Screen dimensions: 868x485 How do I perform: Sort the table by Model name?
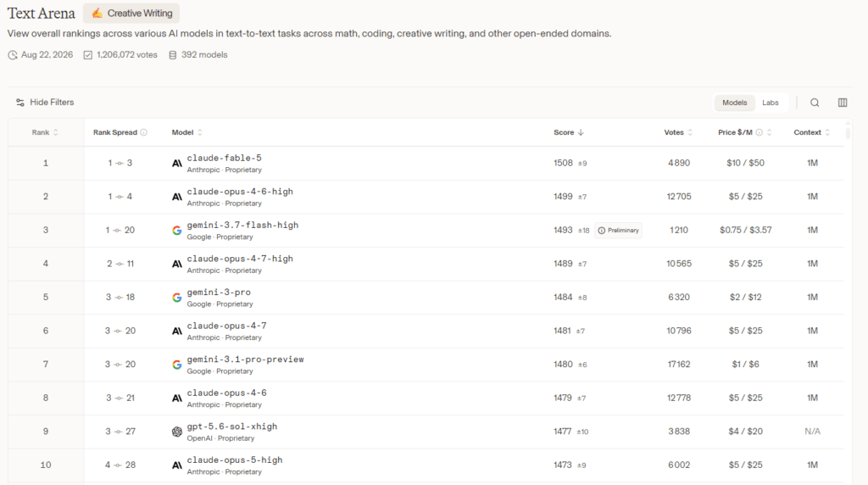187,132
